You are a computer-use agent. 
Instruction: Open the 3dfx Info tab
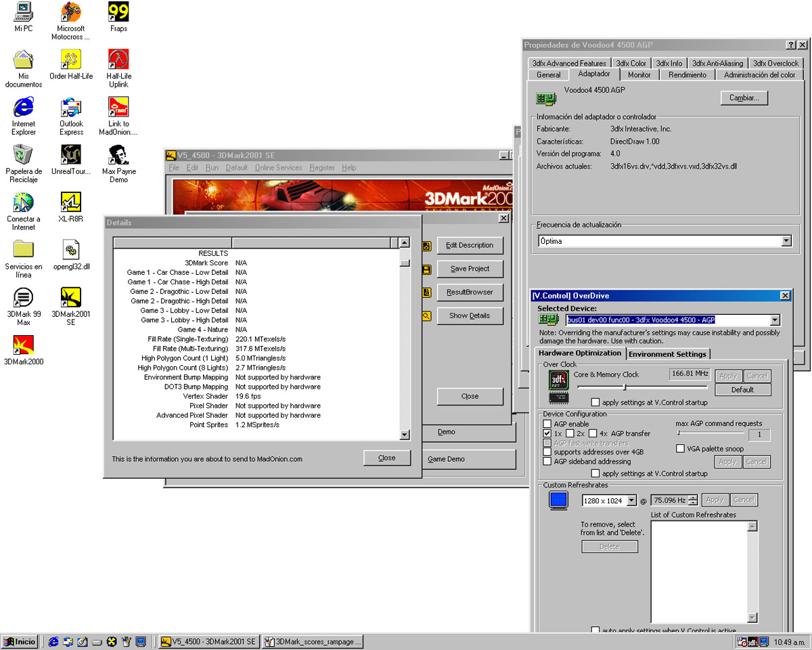point(668,63)
